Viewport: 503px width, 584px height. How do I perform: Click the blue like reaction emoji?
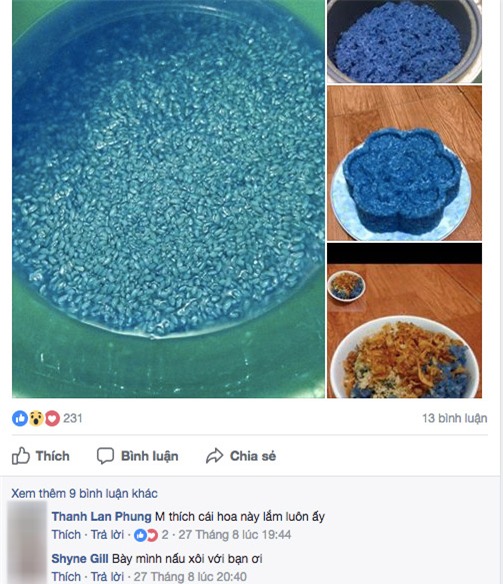coord(20,418)
